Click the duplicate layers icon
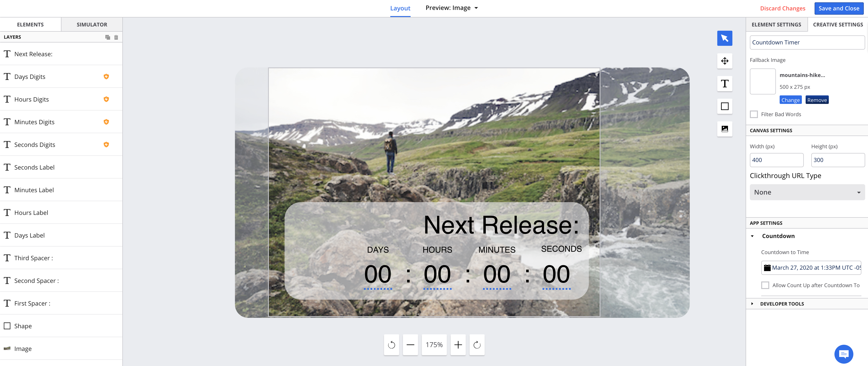868x366 pixels. tap(107, 37)
